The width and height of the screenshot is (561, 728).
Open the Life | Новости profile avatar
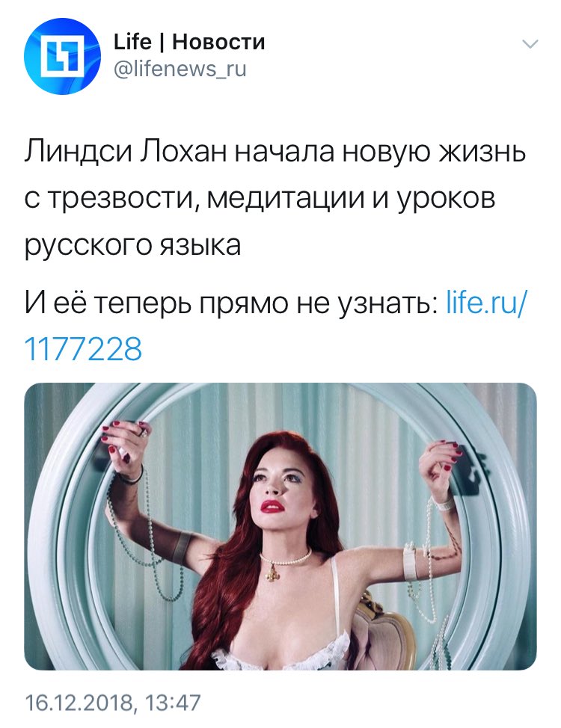click(62, 56)
